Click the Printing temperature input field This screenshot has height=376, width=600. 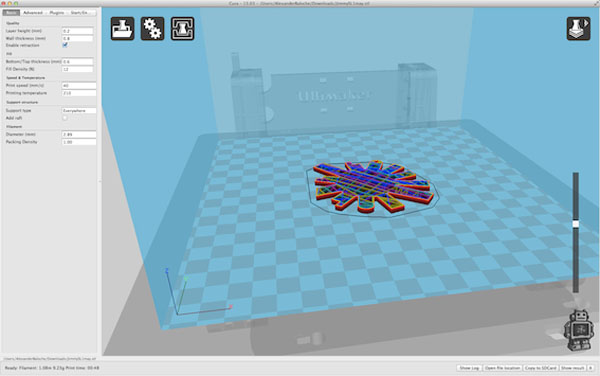pos(79,93)
